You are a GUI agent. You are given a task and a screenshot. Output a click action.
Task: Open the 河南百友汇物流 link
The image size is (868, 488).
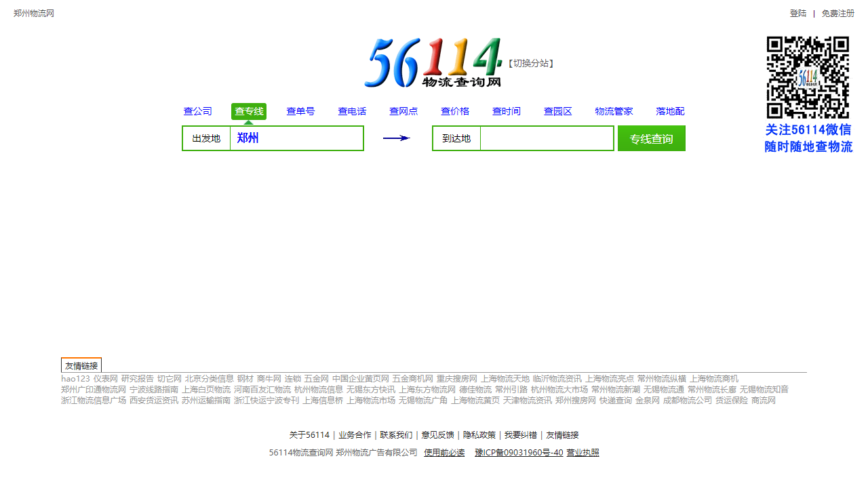(262, 390)
